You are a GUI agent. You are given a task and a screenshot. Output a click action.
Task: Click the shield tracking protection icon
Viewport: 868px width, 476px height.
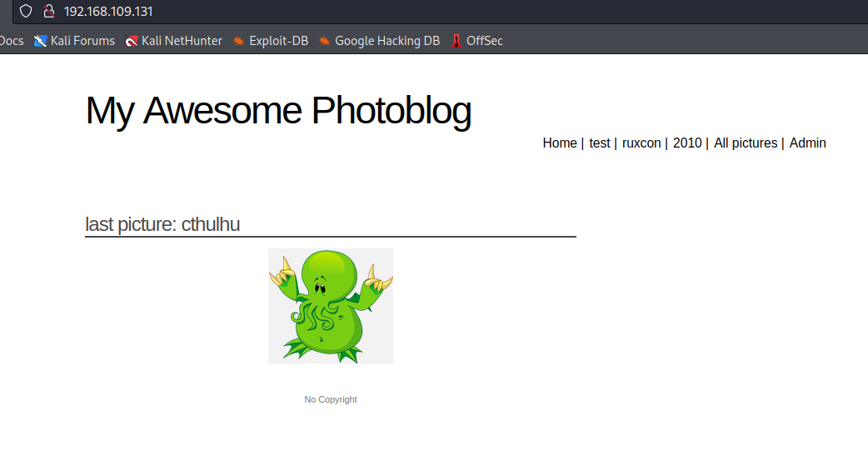pyautogui.click(x=26, y=11)
